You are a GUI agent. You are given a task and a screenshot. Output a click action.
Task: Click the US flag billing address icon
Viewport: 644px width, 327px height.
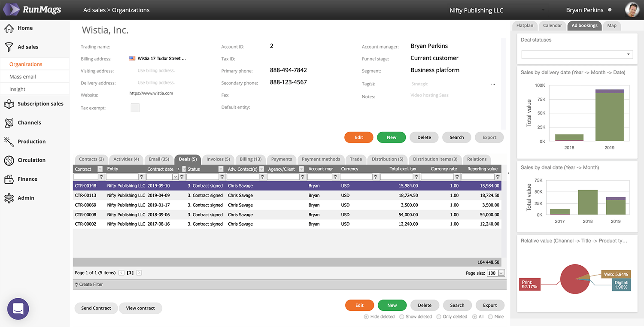[x=132, y=58]
